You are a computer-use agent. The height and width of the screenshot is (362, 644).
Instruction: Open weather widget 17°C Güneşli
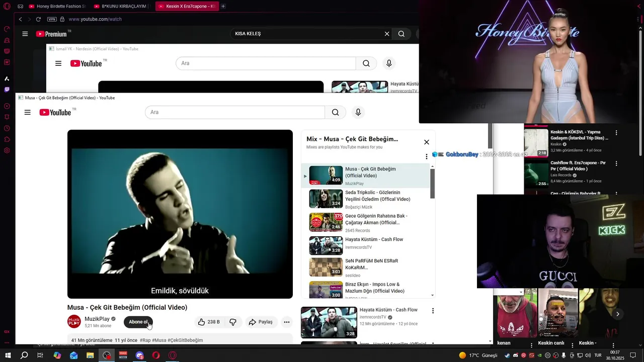pyautogui.click(x=478, y=355)
